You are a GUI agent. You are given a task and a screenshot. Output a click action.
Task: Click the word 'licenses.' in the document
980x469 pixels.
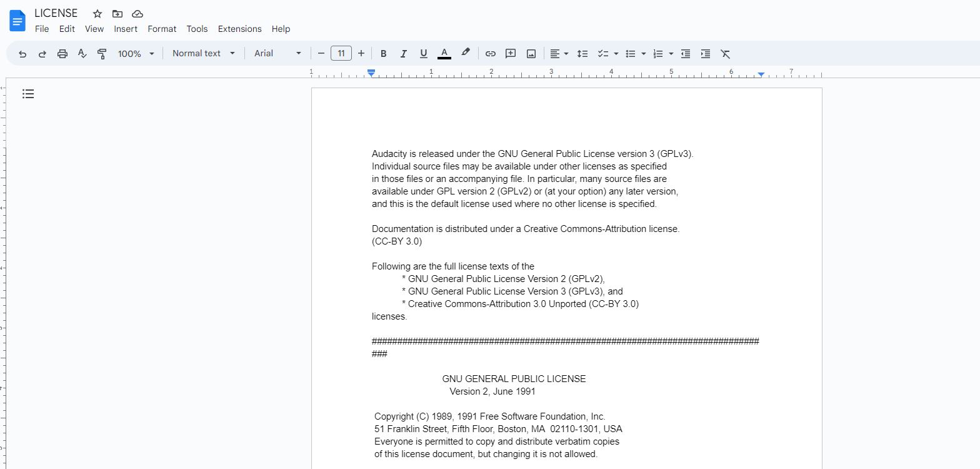coord(389,316)
